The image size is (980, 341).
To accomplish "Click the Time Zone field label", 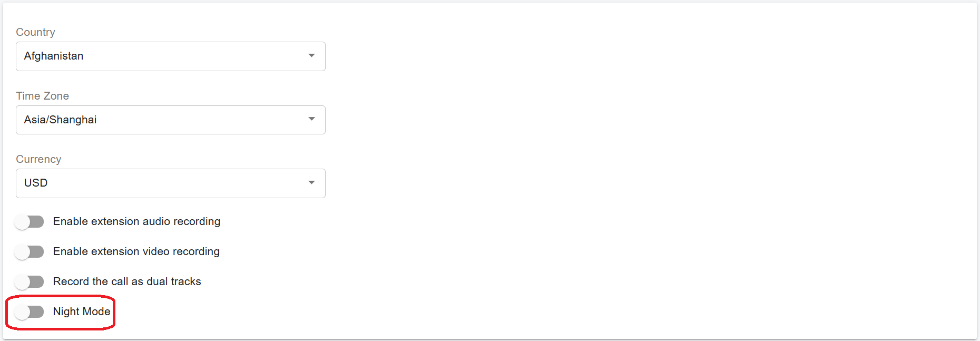I will tap(42, 96).
